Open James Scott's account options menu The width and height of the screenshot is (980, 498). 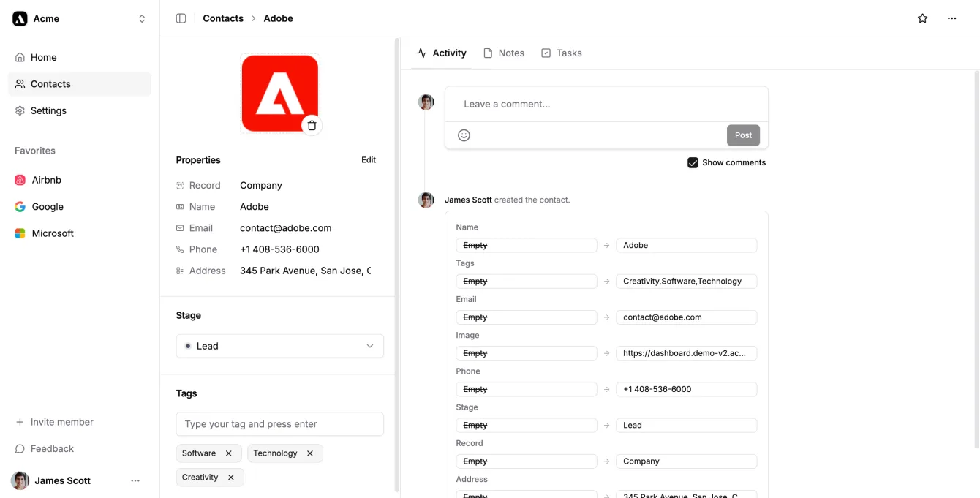(x=135, y=480)
